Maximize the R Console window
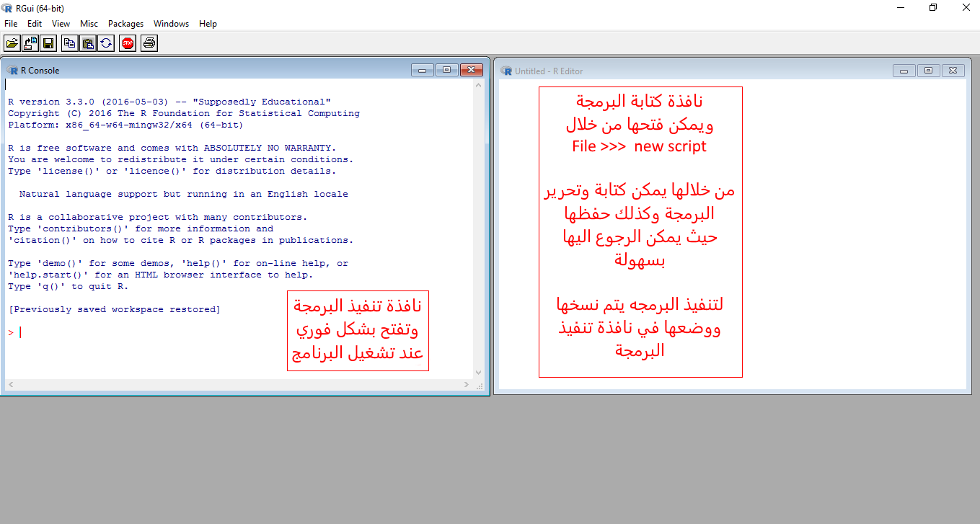This screenshot has height=524, width=980. click(x=447, y=70)
